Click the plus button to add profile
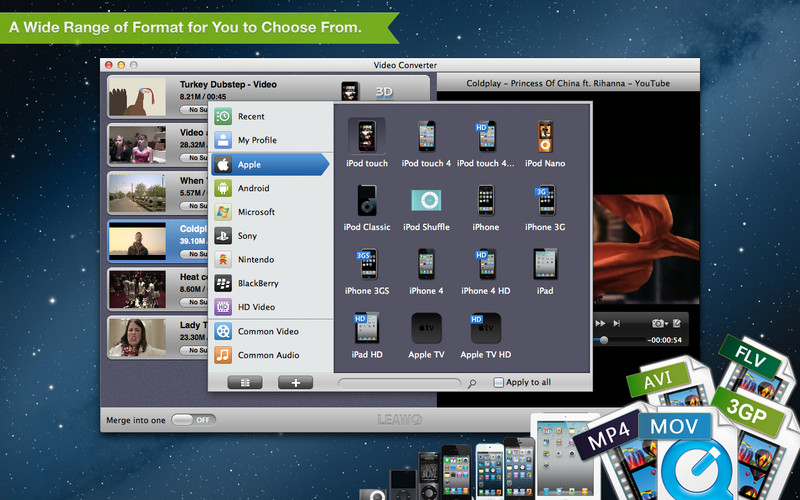This screenshot has height=500, width=800. tap(295, 382)
